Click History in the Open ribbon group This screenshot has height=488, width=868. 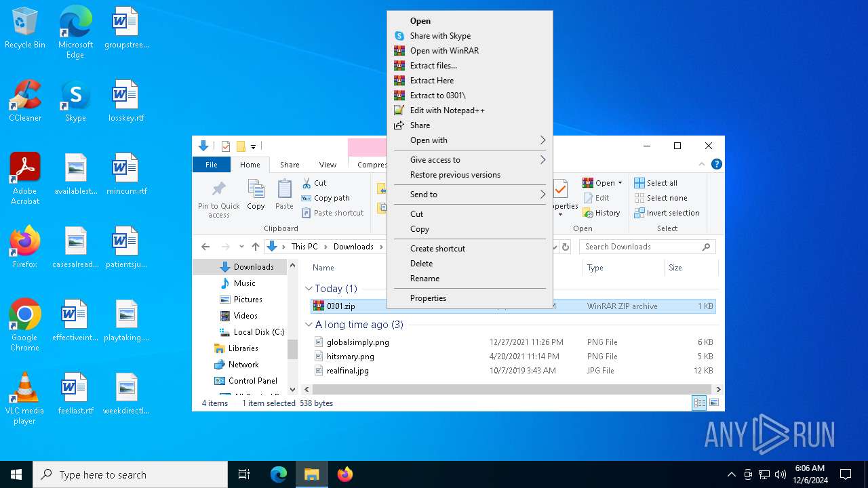[601, 213]
